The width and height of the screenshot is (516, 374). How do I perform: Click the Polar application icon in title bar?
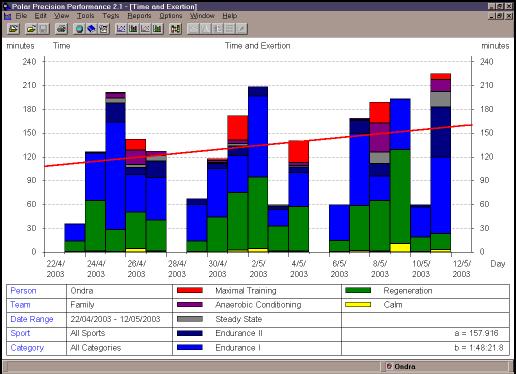6,6
